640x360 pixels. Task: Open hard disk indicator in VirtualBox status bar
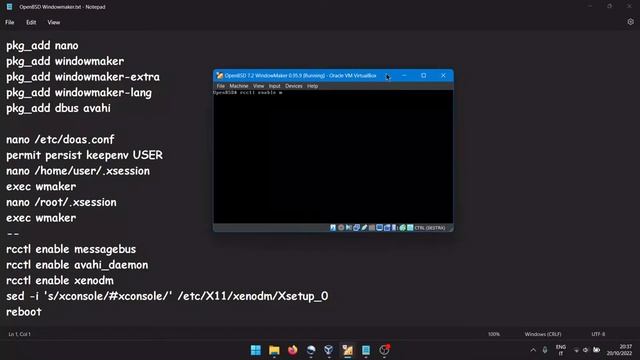[333, 228]
